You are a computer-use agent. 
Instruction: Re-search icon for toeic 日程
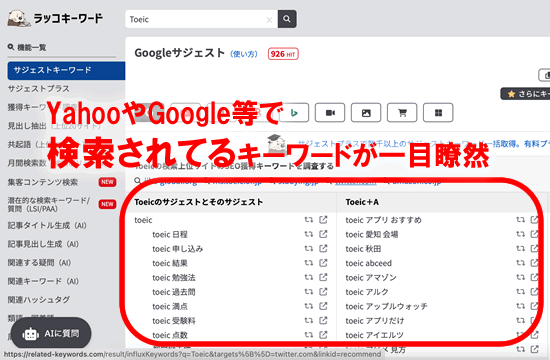pos(309,234)
